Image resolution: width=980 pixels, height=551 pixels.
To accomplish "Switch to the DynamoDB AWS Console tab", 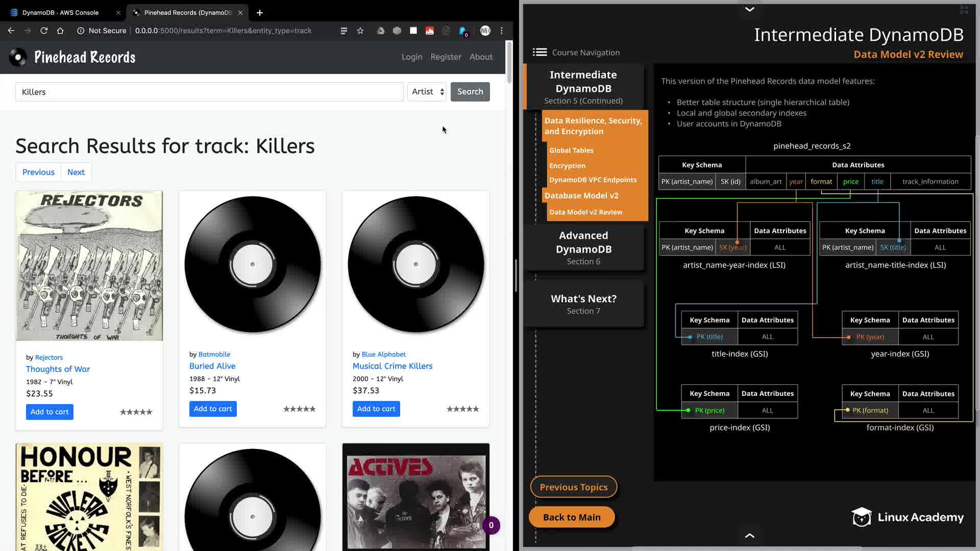I will tap(60, 12).
